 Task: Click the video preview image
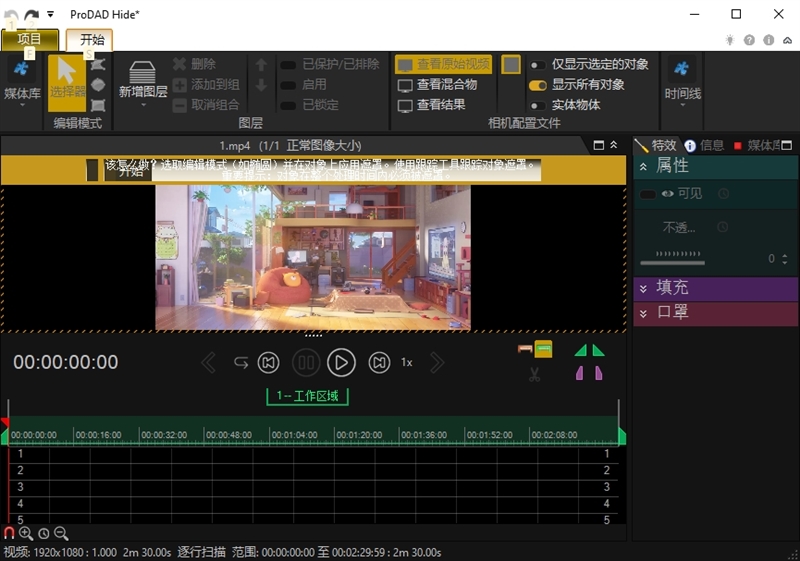[x=313, y=258]
